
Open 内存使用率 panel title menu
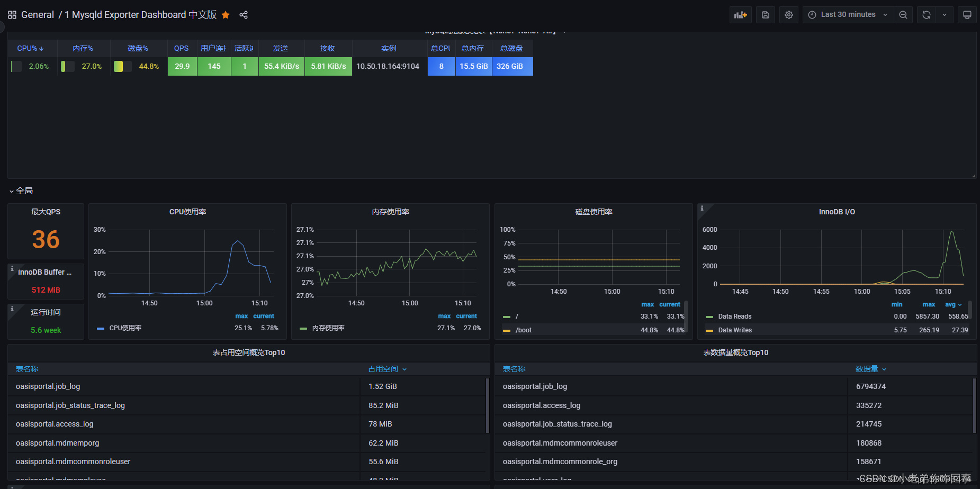click(391, 212)
